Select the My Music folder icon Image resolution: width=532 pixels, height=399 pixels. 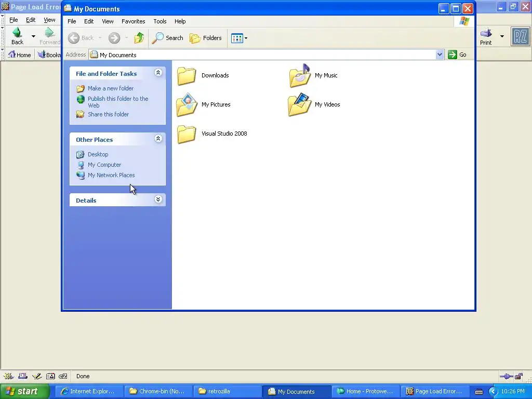300,76
